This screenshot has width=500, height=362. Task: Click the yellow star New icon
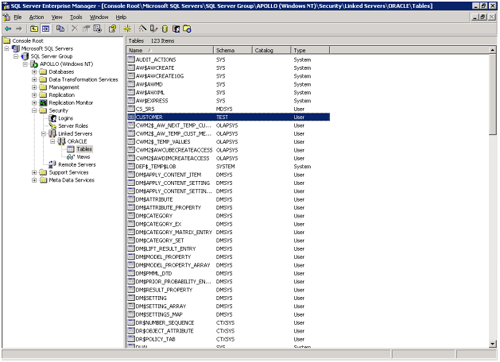[127, 29]
